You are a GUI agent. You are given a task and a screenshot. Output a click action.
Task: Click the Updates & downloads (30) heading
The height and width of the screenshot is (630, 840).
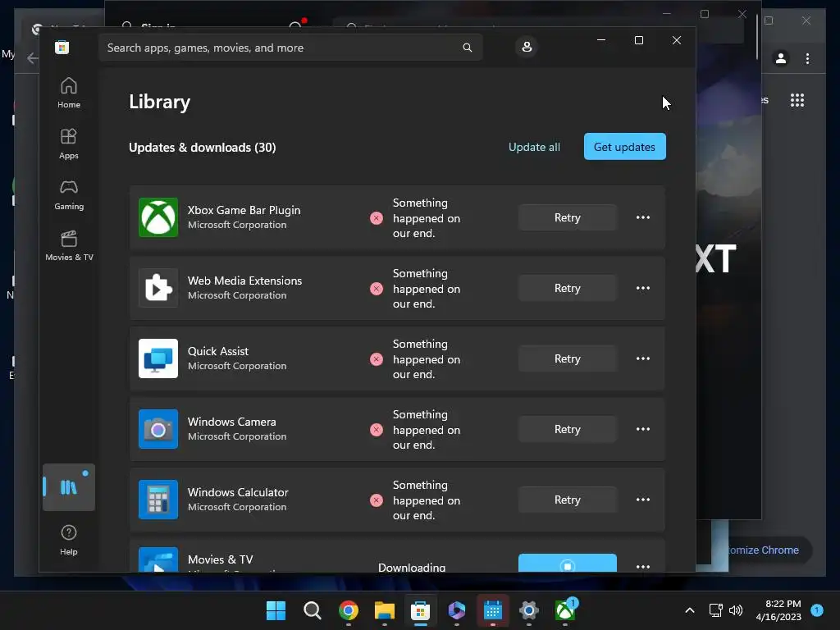pyautogui.click(x=203, y=148)
